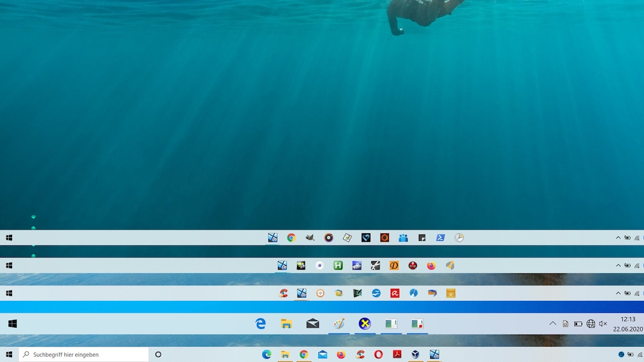Launch VirtualBox from bottom taskbar

click(415, 354)
